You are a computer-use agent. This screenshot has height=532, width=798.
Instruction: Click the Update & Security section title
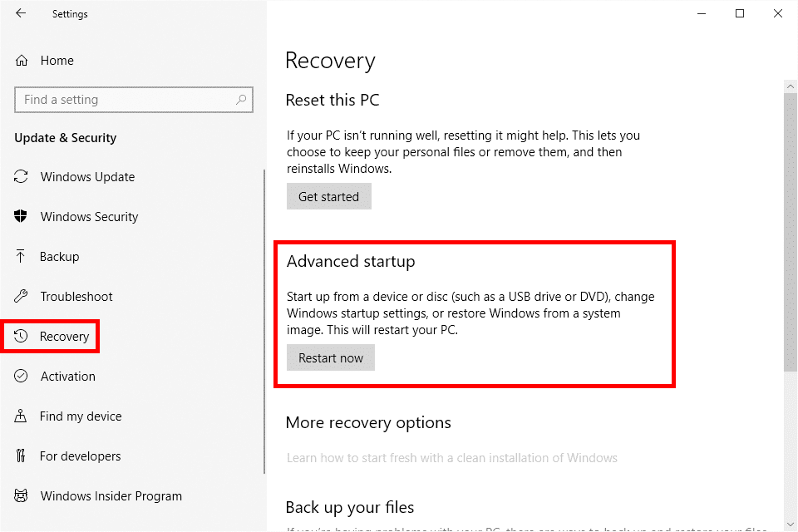click(65, 138)
